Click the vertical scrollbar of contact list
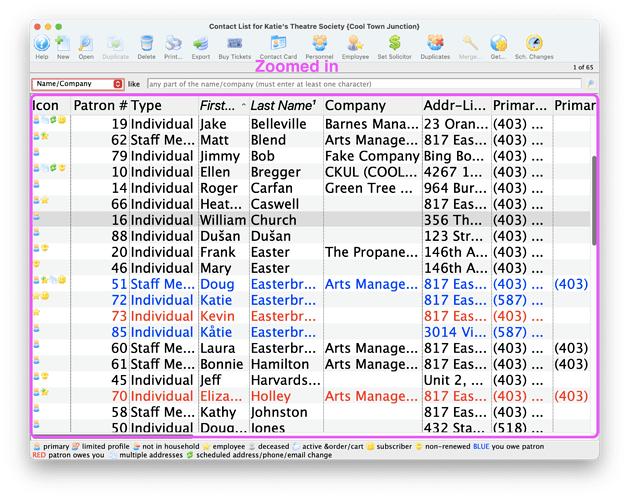This screenshot has height=499, width=629. click(x=594, y=201)
